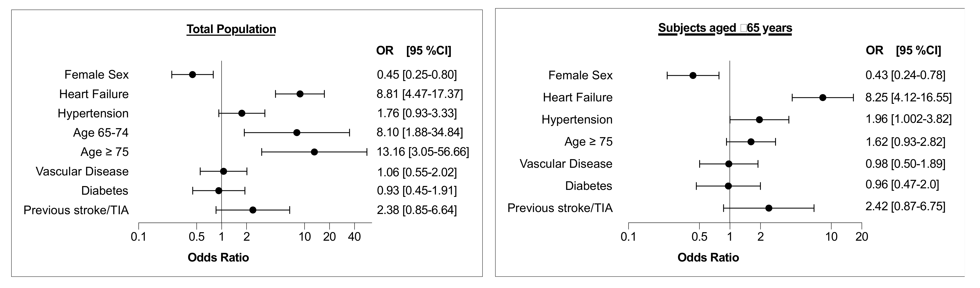Image resolution: width=980 pixels, height=288 pixels.
Task: Click the Age ≥ 75 dot in left plot
Action: pos(314,152)
